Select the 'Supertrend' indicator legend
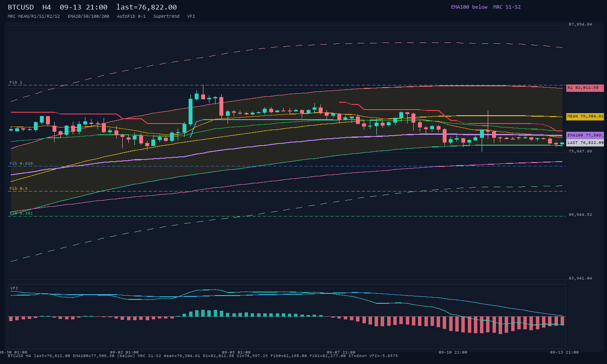The image size is (607, 364). coord(166,16)
